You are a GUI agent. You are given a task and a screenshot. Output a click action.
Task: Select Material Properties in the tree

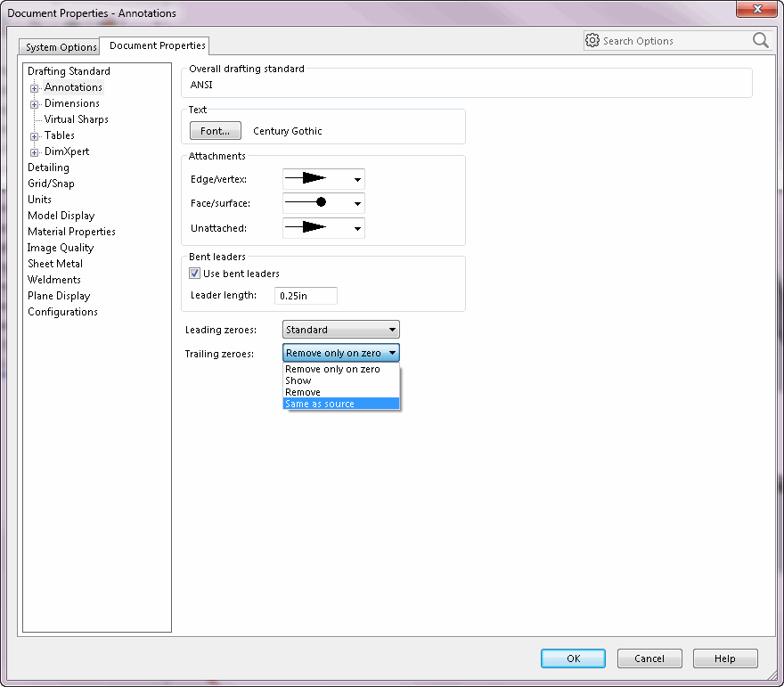[x=71, y=232]
